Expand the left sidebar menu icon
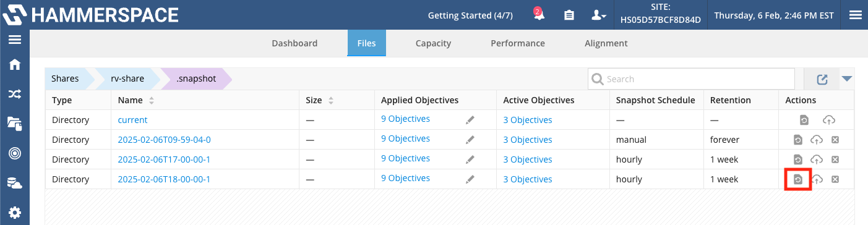 pyautogui.click(x=14, y=40)
